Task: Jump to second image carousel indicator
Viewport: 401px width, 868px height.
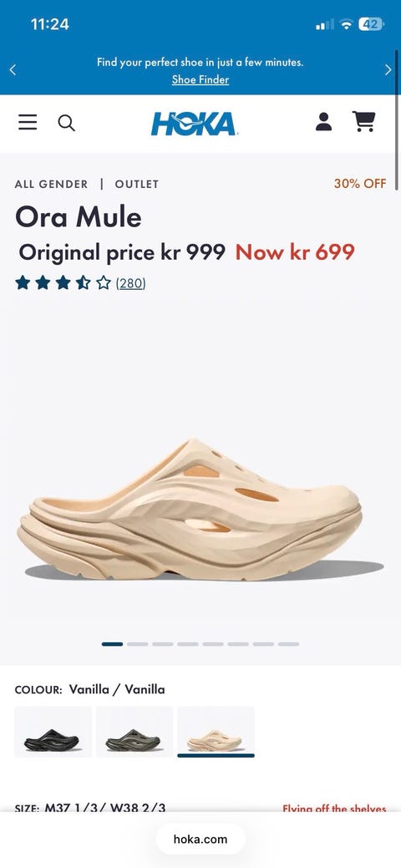Action: (137, 644)
